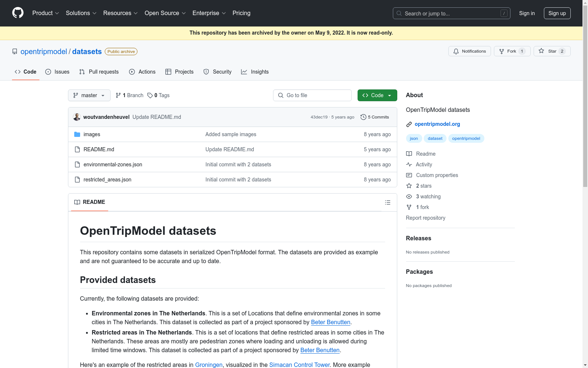Open the Activity link
Image resolution: width=588 pixels, height=368 pixels.
coord(419,164)
